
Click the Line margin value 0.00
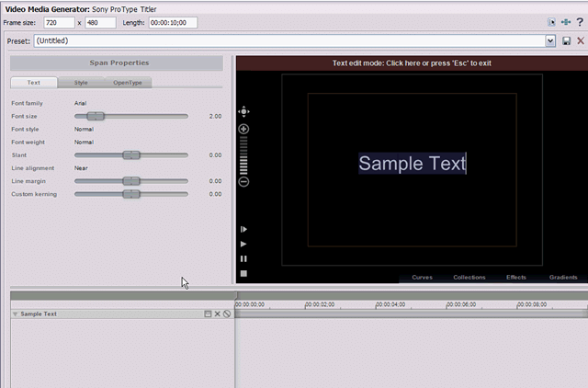tap(215, 181)
